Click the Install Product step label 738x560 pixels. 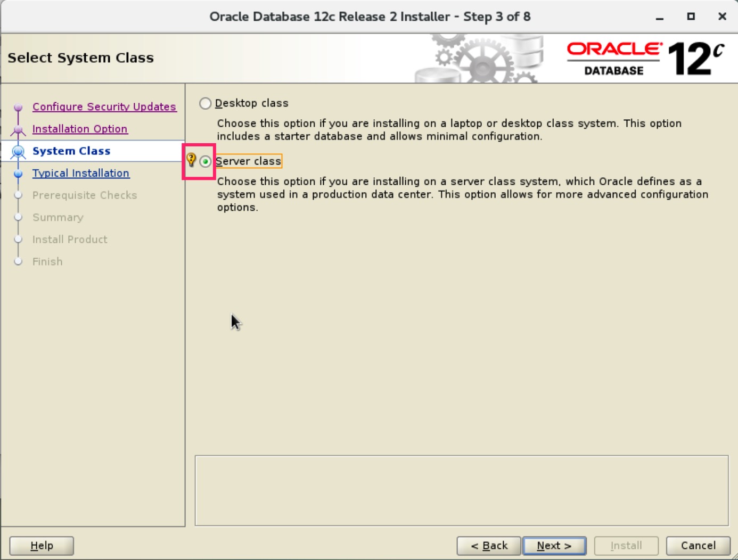coord(70,240)
